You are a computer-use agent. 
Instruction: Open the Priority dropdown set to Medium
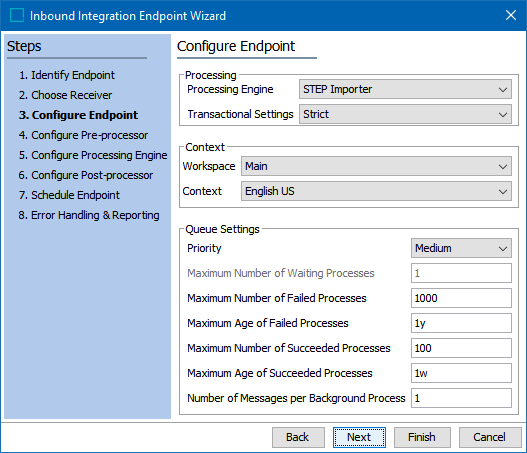[x=461, y=248]
